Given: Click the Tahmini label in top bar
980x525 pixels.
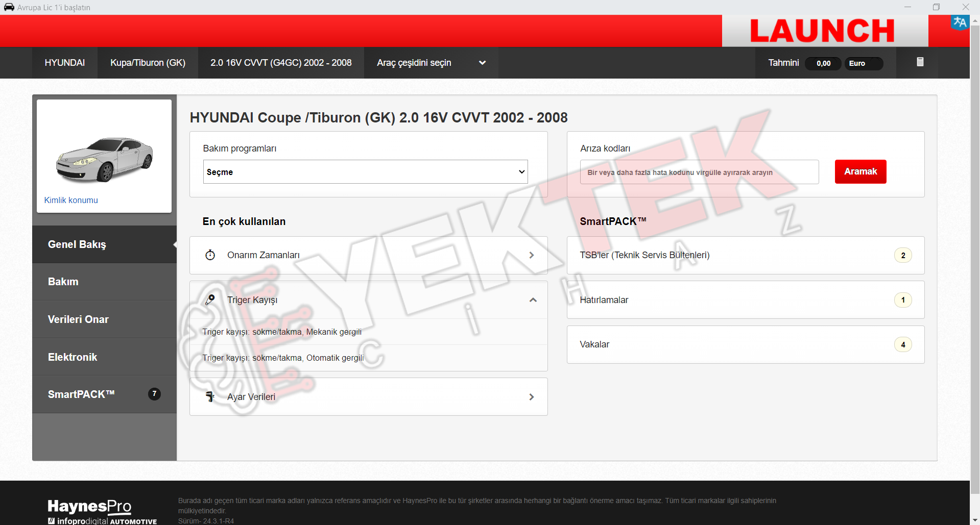Looking at the screenshot, I should pyautogui.click(x=783, y=63).
